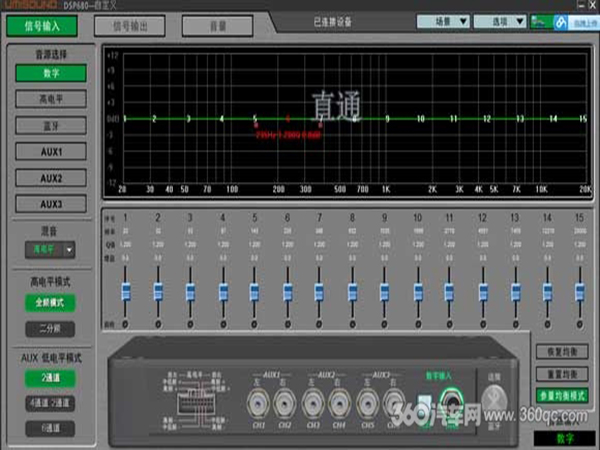The width and height of the screenshot is (600, 450).
Task: Open the 选项 dropdown menu
Action: [501, 20]
